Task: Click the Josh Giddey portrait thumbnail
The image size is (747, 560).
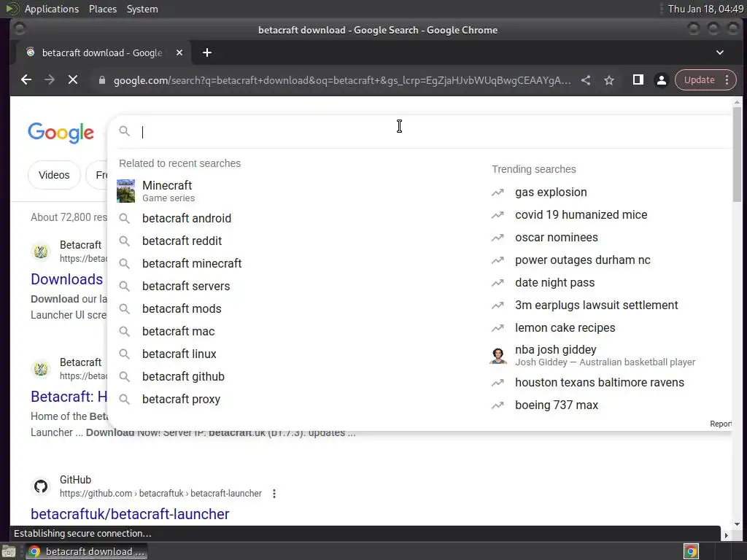Action: (498, 355)
